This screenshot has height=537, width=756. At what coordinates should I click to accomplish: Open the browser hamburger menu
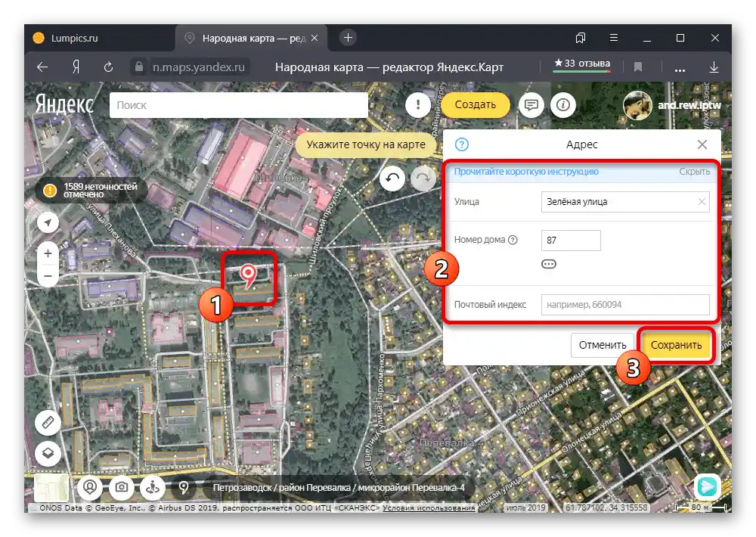coord(613,38)
